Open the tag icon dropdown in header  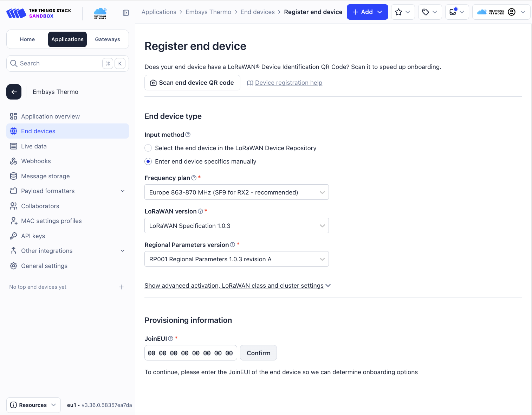click(430, 12)
